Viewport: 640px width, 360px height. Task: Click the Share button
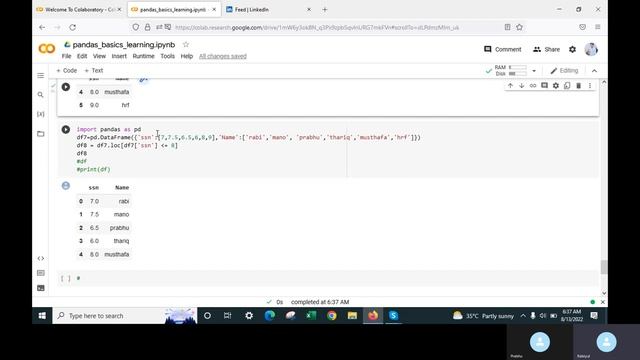click(x=546, y=49)
